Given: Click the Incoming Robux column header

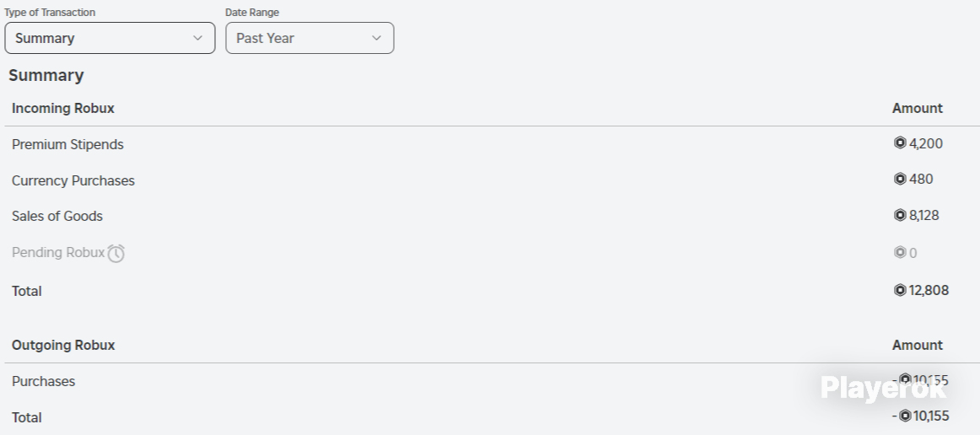Looking at the screenshot, I should pyautogui.click(x=63, y=108).
